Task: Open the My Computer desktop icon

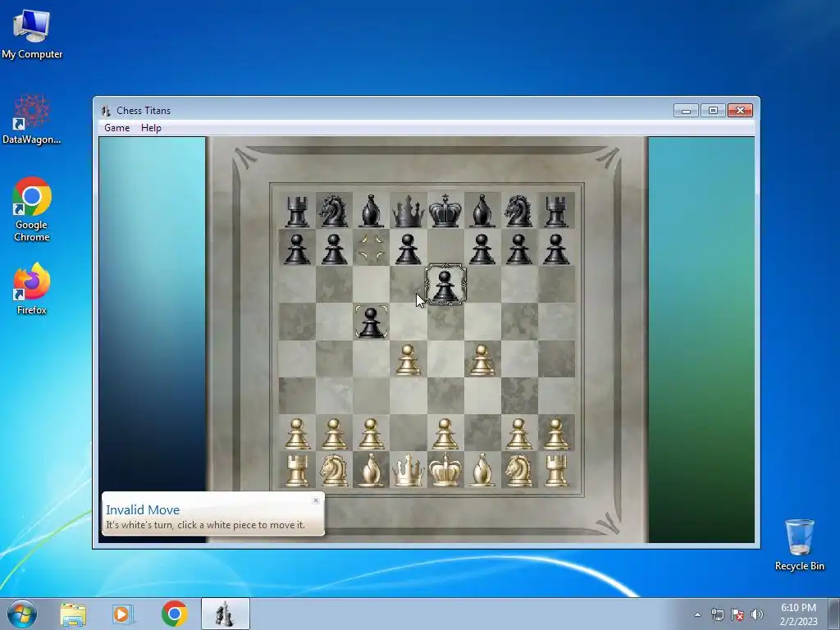Action: (x=32, y=34)
